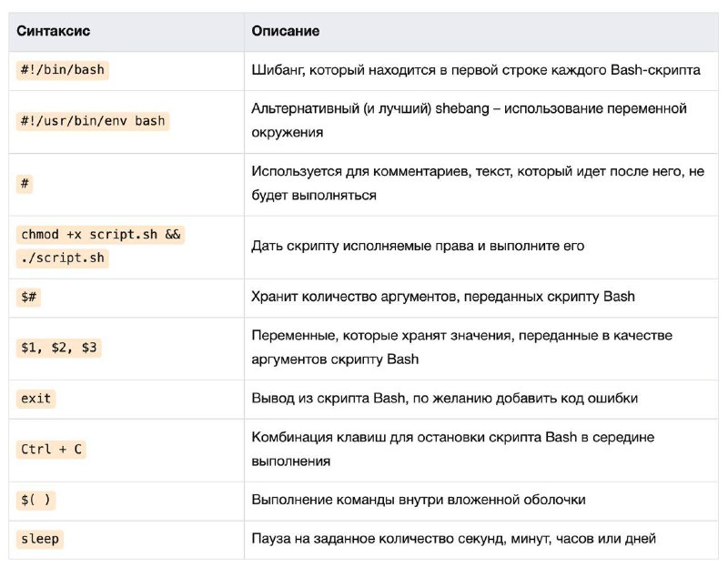This screenshot has height=568, width=728.
Task: Click the sleep command badge
Action: 40,539
